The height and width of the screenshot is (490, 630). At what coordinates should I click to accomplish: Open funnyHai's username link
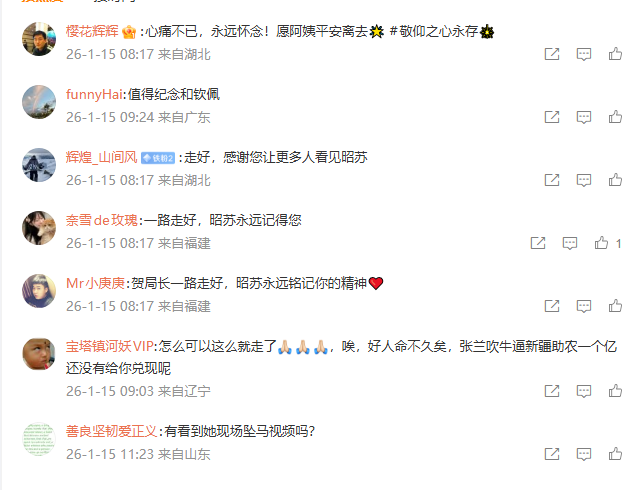pos(94,94)
